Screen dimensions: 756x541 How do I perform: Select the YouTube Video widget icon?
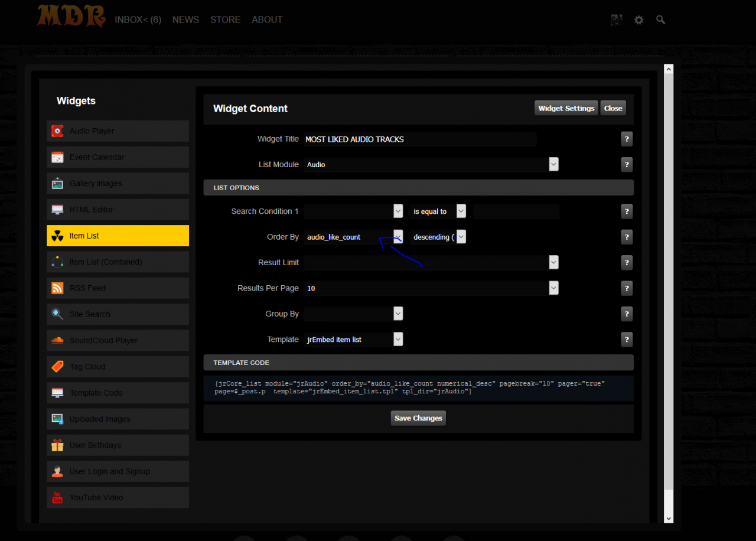tap(57, 497)
